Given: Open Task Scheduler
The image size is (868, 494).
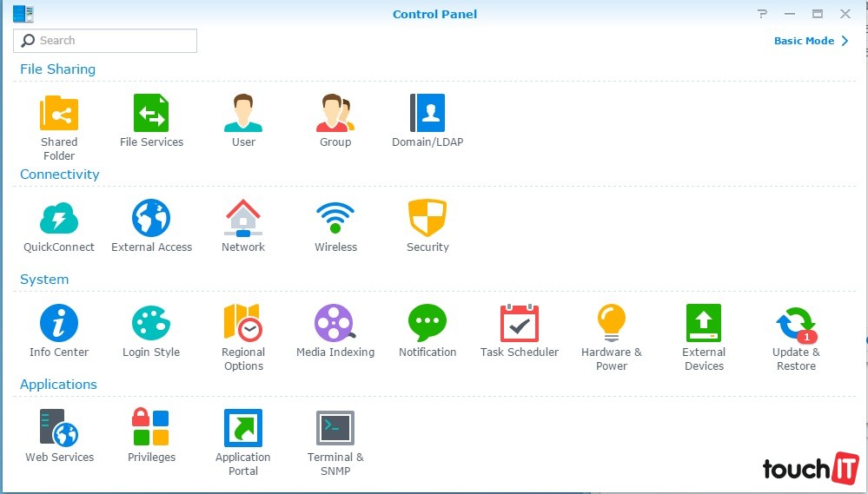Looking at the screenshot, I should pos(520,324).
